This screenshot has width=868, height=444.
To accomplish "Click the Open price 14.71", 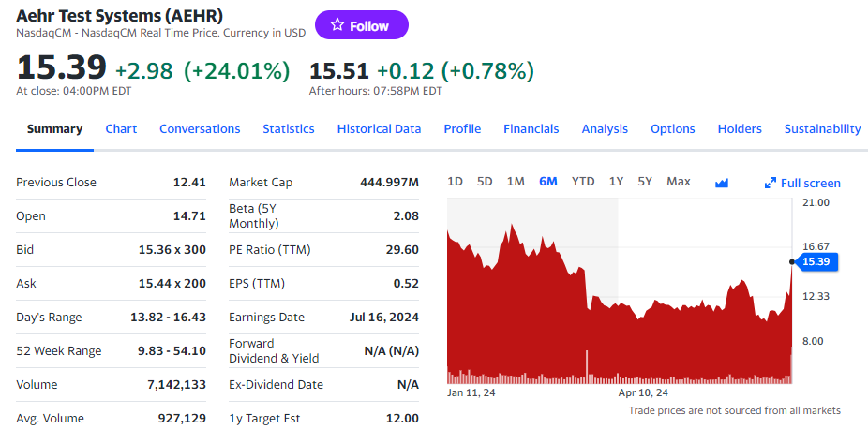I will (189, 215).
